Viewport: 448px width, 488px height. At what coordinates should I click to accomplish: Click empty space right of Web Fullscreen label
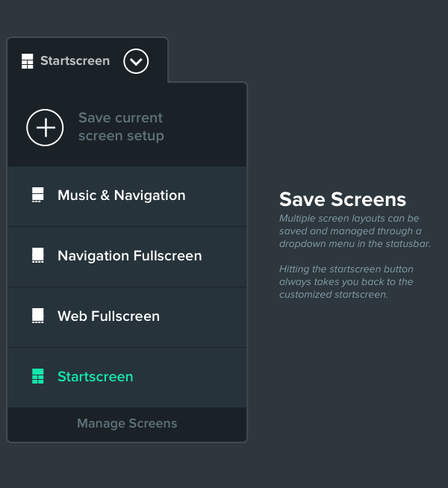pyautogui.click(x=202, y=317)
